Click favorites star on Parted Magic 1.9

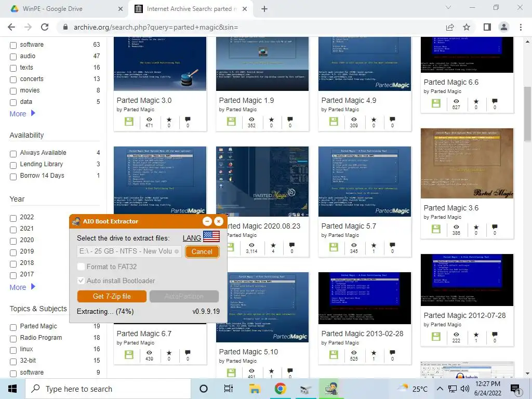point(271,119)
